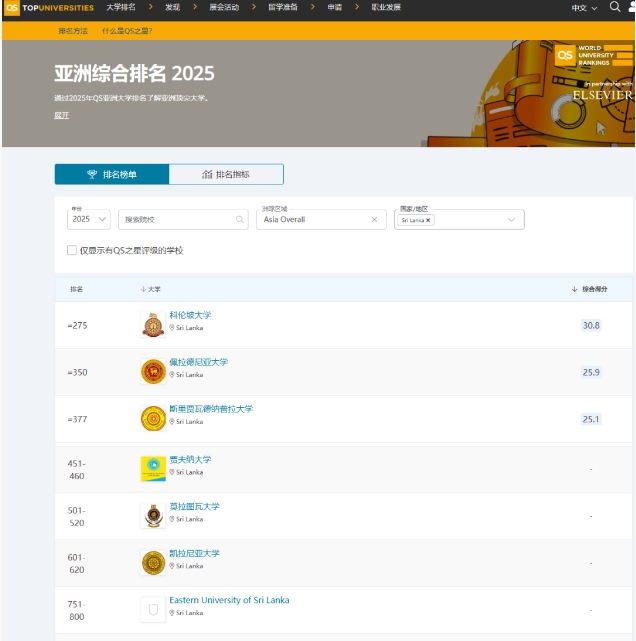This screenshot has width=636, height=641.
Task: Open the user account icon
Action: click(632, 7)
